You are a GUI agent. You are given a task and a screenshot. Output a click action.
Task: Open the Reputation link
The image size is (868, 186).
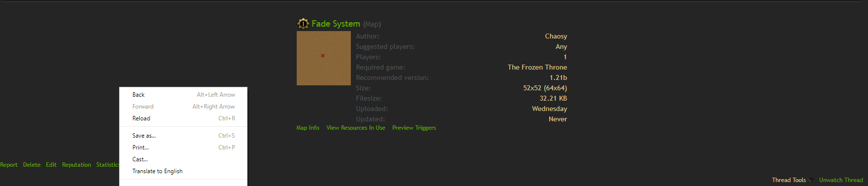click(76, 165)
